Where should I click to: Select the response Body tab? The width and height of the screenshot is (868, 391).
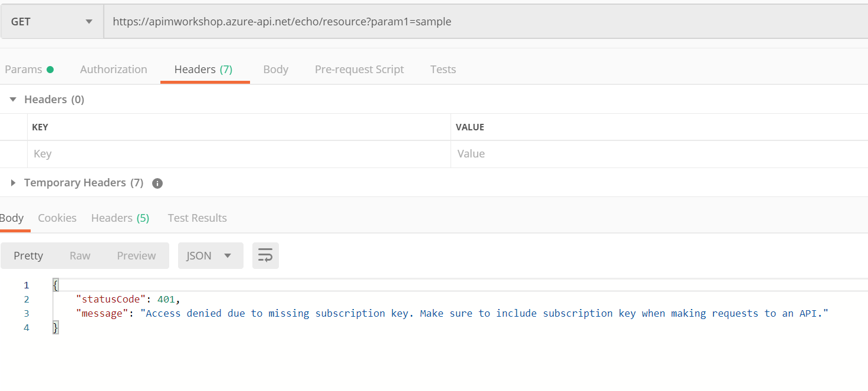12,218
